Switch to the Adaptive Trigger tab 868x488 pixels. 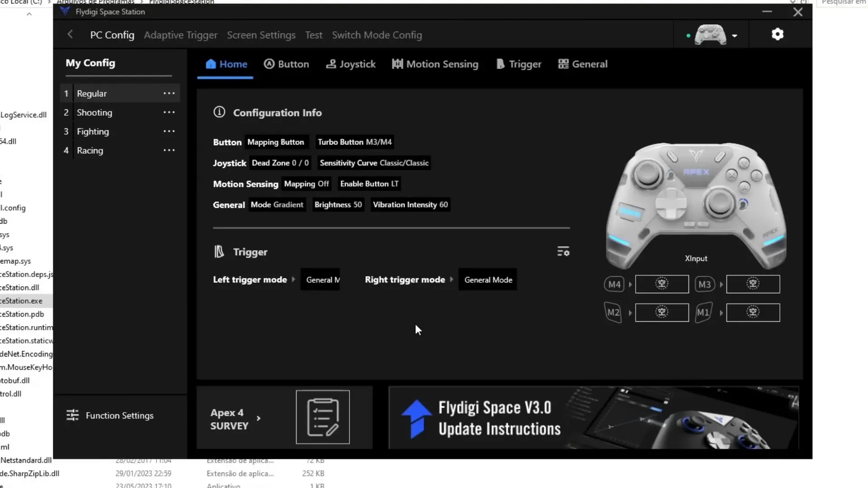point(180,35)
